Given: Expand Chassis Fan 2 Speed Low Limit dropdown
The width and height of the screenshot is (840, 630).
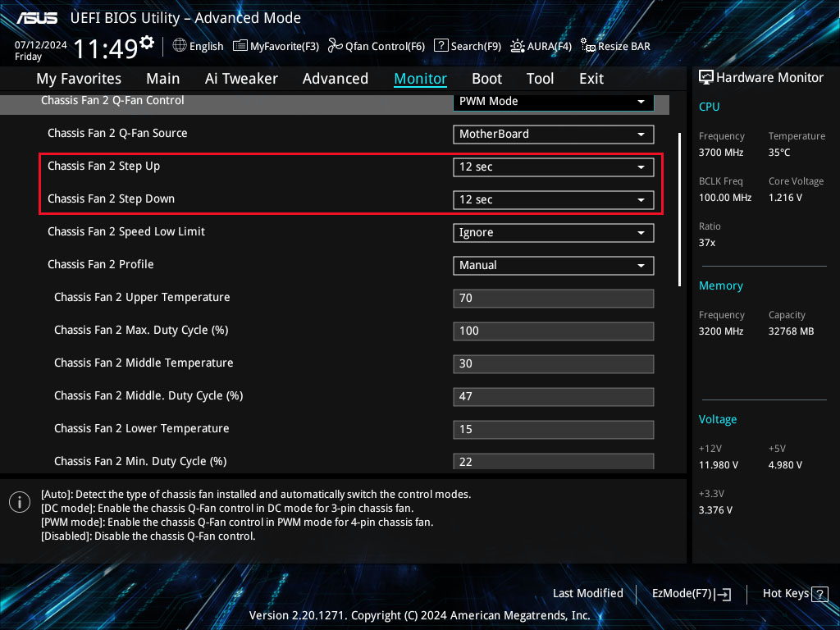Looking at the screenshot, I should pyautogui.click(x=554, y=232).
